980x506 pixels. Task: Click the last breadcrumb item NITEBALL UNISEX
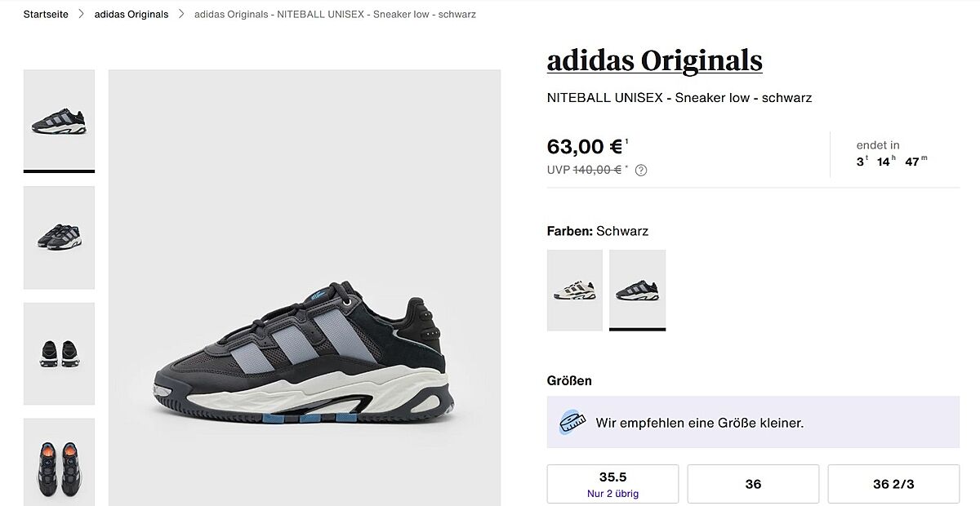(x=335, y=14)
